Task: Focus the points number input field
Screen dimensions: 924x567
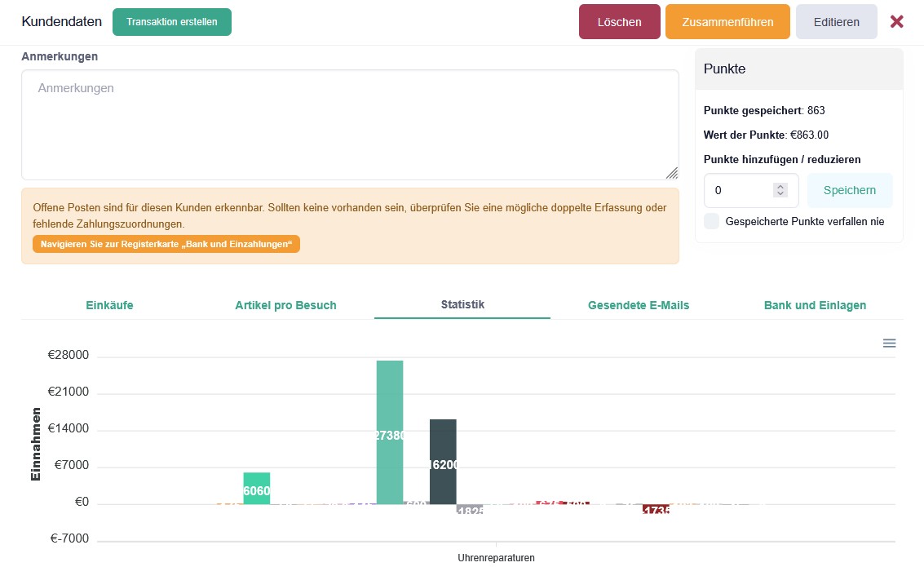Action: (x=738, y=190)
